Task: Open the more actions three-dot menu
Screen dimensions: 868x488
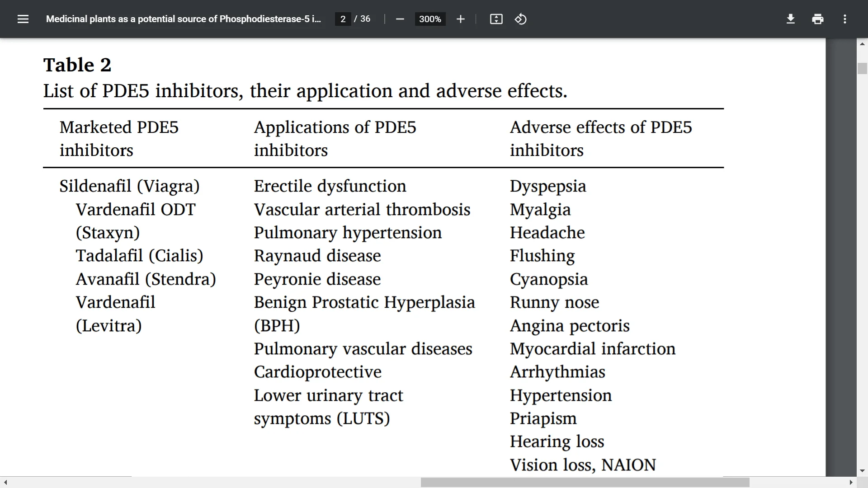Action: click(x=844, y=19)
